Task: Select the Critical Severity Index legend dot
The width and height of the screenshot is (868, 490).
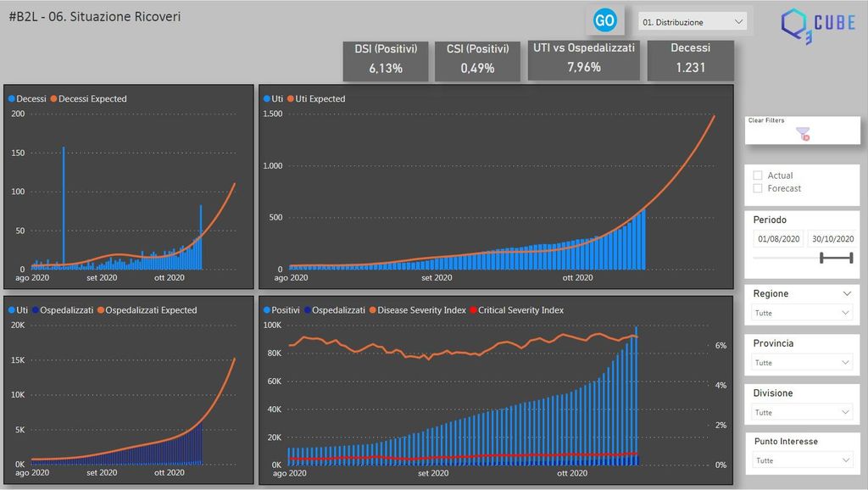Action: point(474,310)
